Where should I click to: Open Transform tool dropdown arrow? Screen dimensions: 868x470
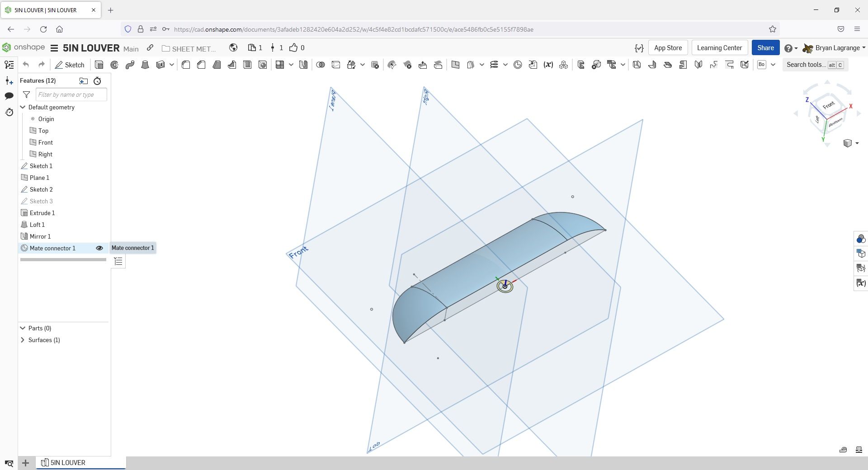363,65
